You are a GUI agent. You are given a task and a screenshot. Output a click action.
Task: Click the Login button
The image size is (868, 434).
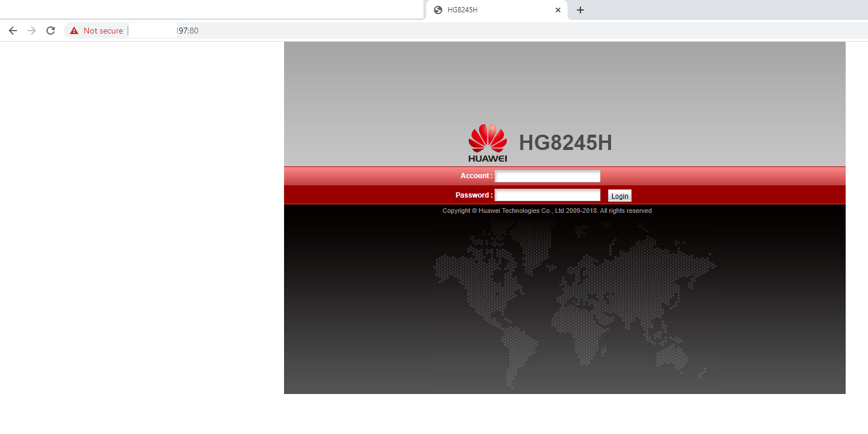[620, 196]
